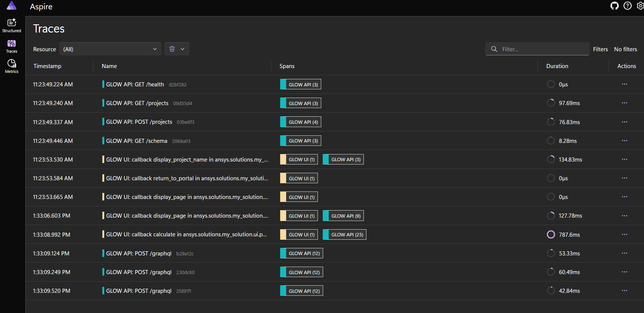This screenshot has width=644, height=313.
Task: Open the GitHub repository link icon
Action: [614, 6]
